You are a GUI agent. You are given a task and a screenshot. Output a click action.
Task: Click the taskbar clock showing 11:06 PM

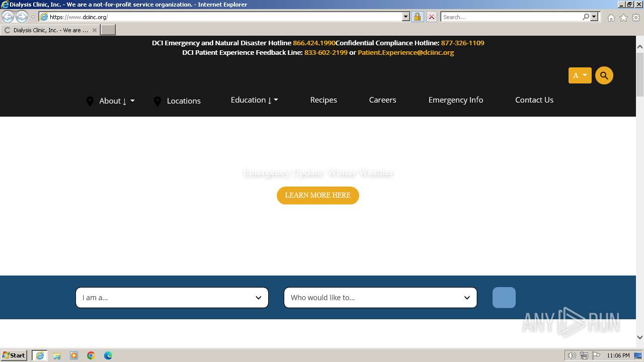[x=618, y=355]
